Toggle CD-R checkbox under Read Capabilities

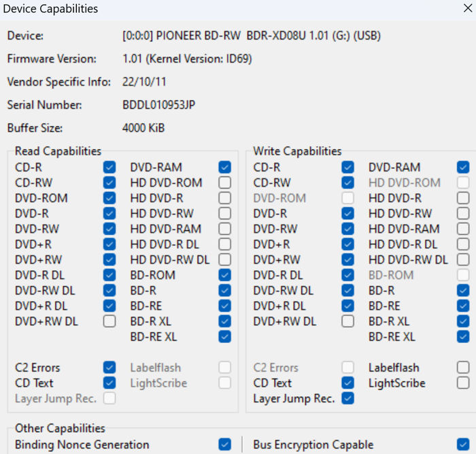(109, 167)
